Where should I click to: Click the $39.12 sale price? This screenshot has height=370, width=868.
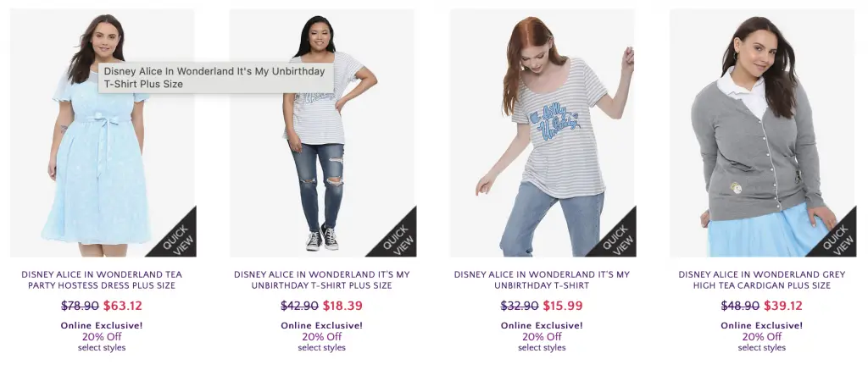pyautogui.click(x=782, y=306)
